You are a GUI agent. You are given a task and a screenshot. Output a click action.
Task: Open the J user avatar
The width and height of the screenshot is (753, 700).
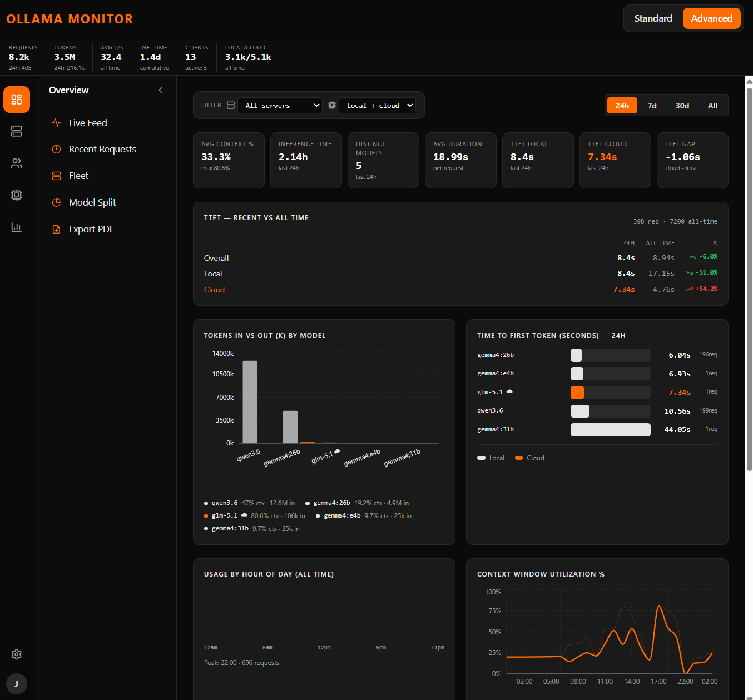(17, 684)
